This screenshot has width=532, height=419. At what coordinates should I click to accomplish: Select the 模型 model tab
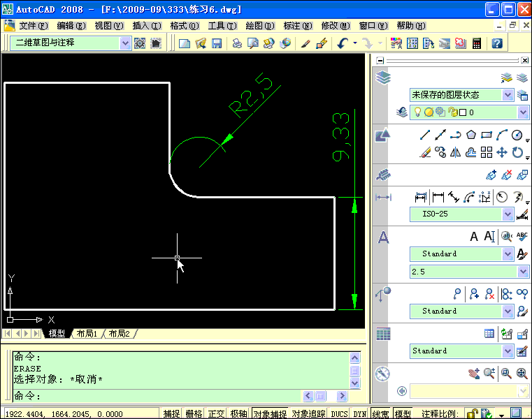click(57, 334)
